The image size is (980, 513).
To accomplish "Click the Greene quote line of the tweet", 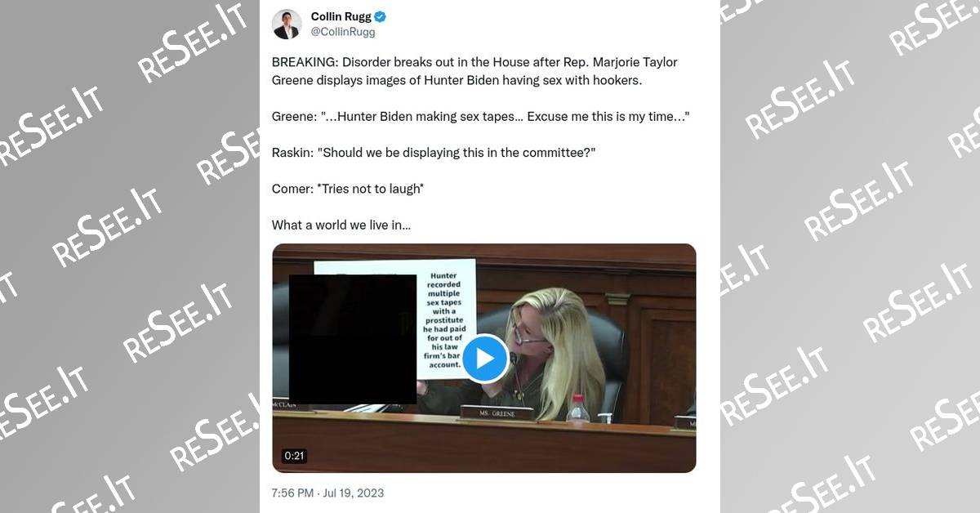I will 480,116.
